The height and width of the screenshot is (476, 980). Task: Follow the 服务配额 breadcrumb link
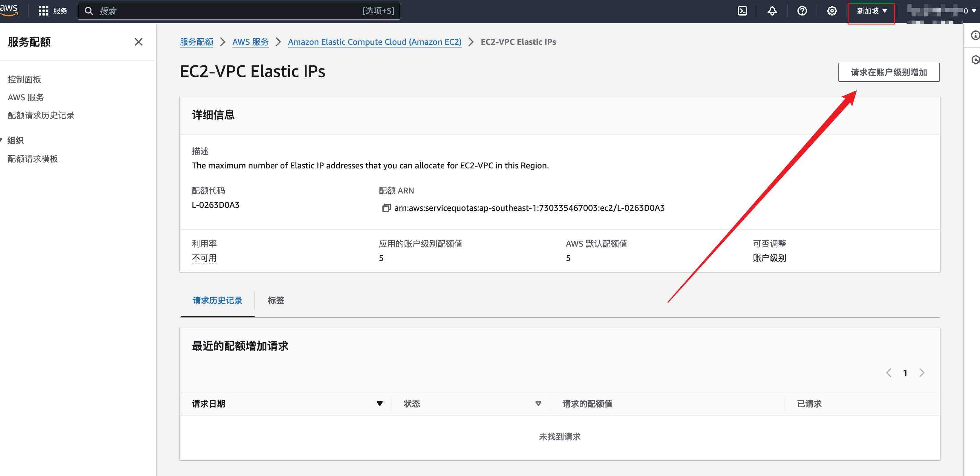click(196, 42)
